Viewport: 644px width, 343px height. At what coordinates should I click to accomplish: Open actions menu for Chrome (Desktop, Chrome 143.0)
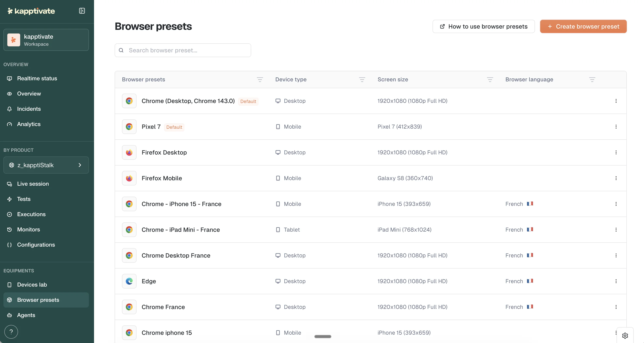point(616,101)
